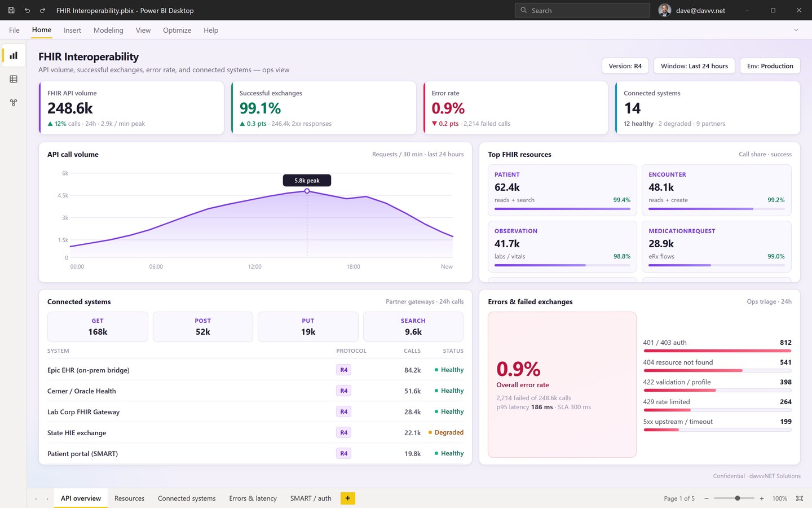Select the Home ribbon tab
The width and height of the screenshot is (812, 508).
pos(42,30)
